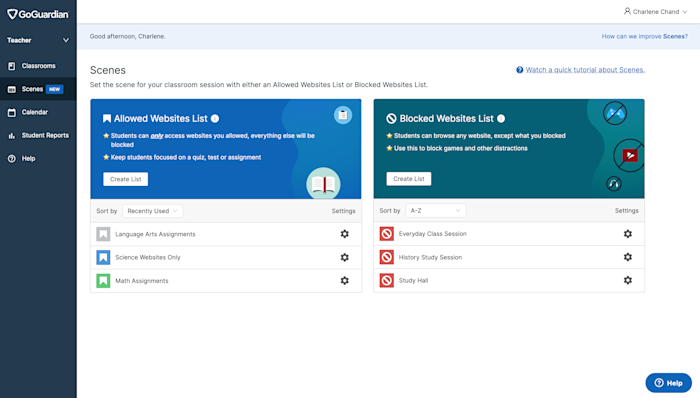
Task: Open gear settings for Science Websites Only
Action: tap(345, 257)
